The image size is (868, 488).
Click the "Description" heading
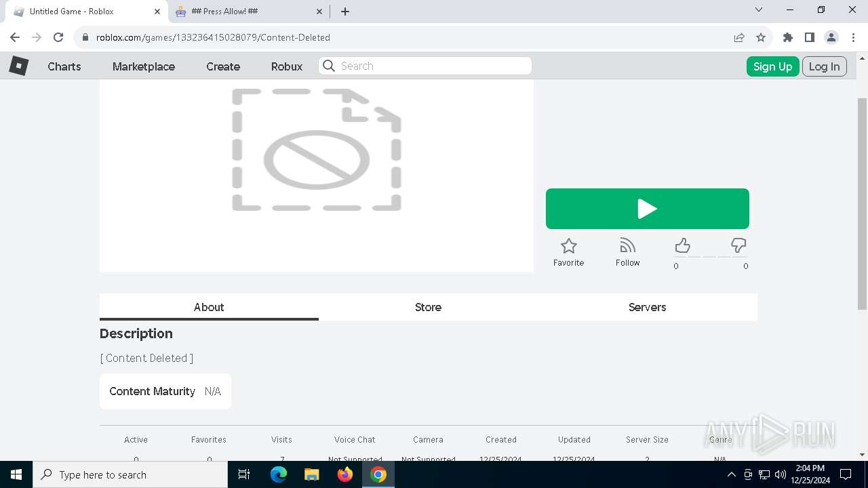tap(136, 333)
